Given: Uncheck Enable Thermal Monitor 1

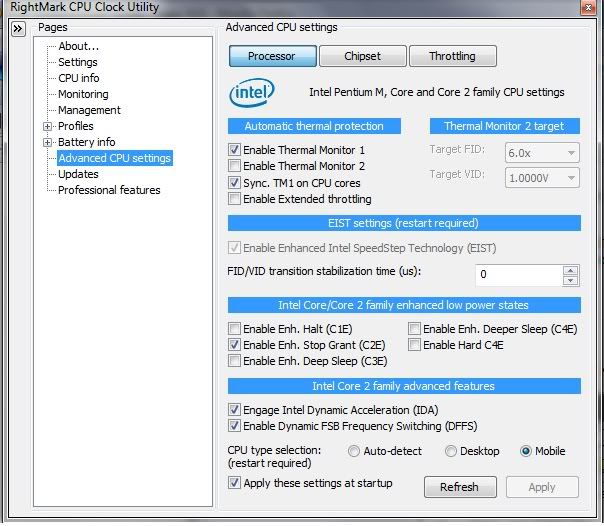Looking at the screenshot, I should click(x=234, y=150).
